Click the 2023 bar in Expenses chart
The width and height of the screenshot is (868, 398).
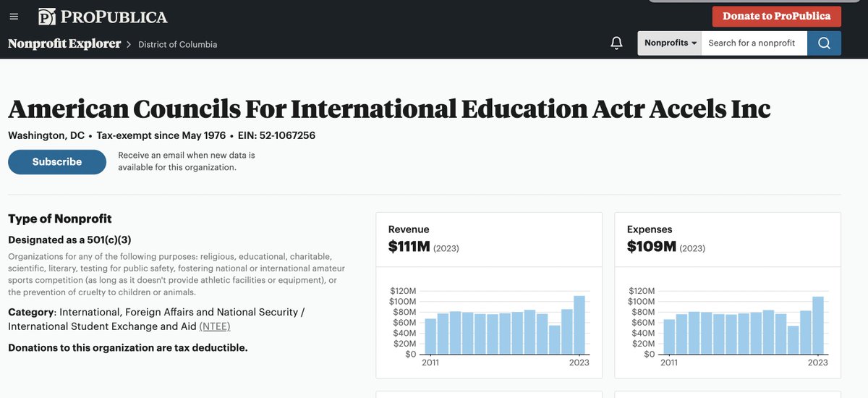pyautogui.click(x=818, y=326)
